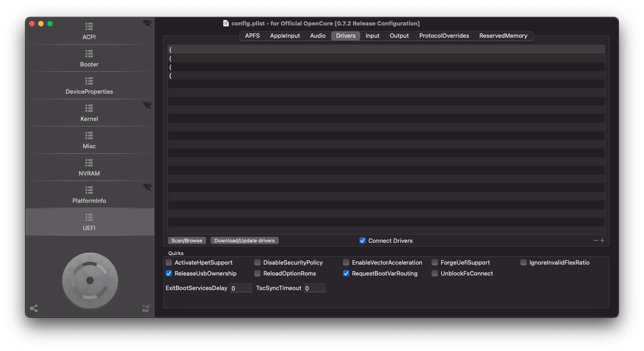The width and height of the screenshot is (644, 351).
Task: Click the ExitBootServicesDelay input field
Action: tap(241, 288)
